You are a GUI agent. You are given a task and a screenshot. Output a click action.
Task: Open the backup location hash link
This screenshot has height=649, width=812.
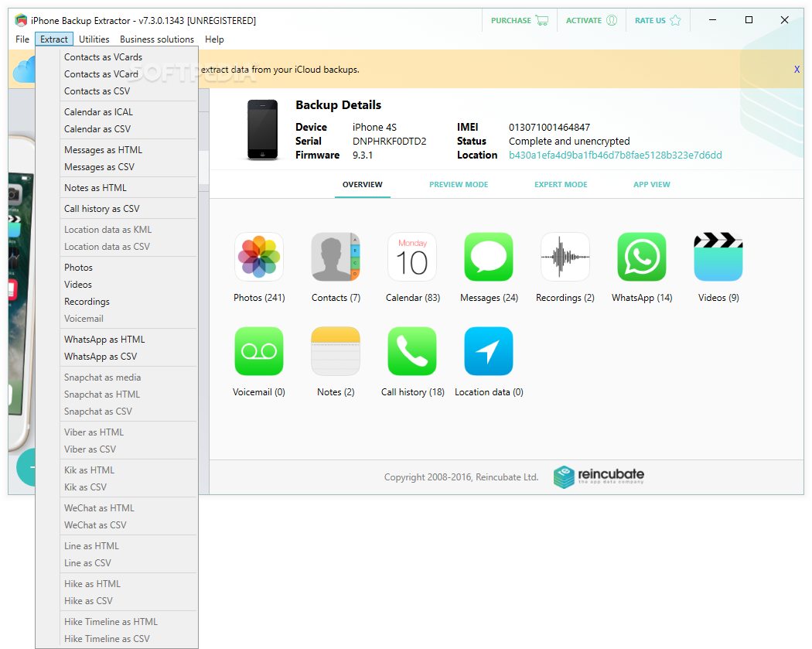tap(616, 155)
